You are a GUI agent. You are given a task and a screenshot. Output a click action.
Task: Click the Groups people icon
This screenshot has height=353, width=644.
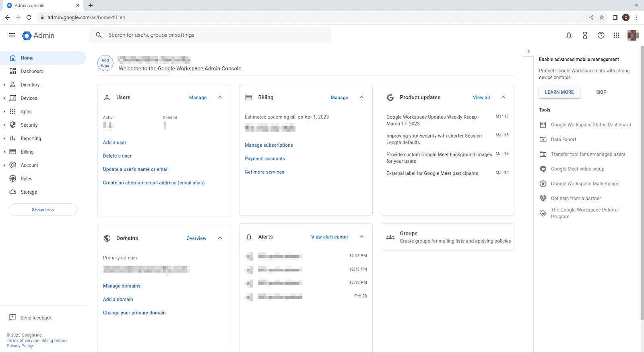coord(390,237)
